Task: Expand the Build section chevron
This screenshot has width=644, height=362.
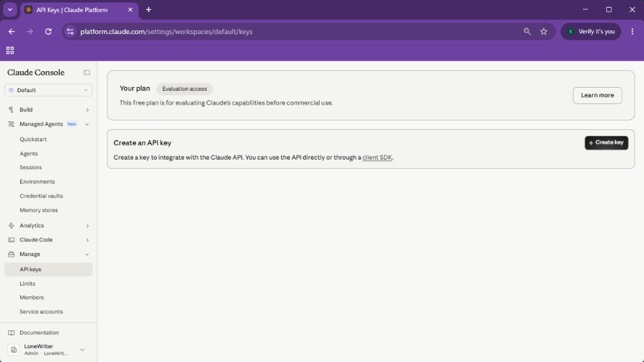Action: click(x=87, y=110)
